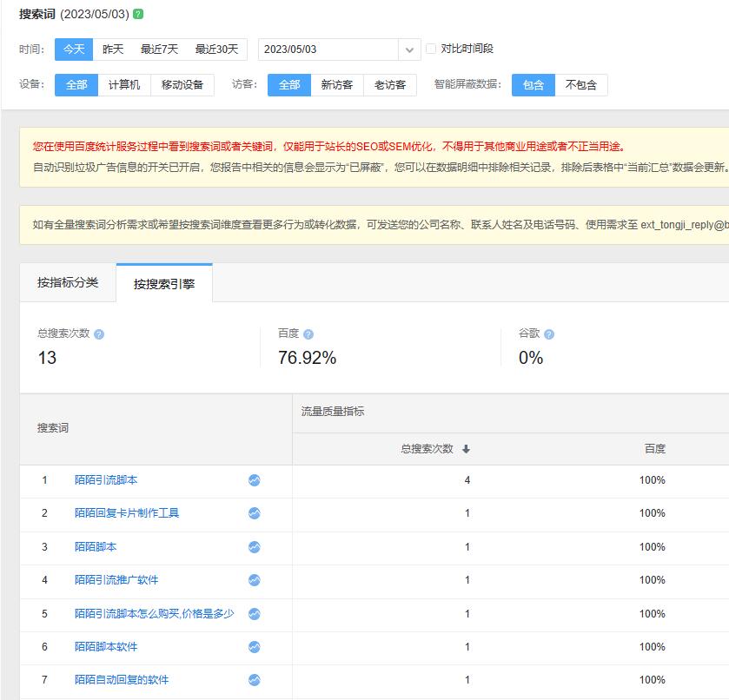The height and width of the screenshot is (700, 729).
Task: Open the 陌陌脚本软件 search term link
Action: click(x=106, y=647)
